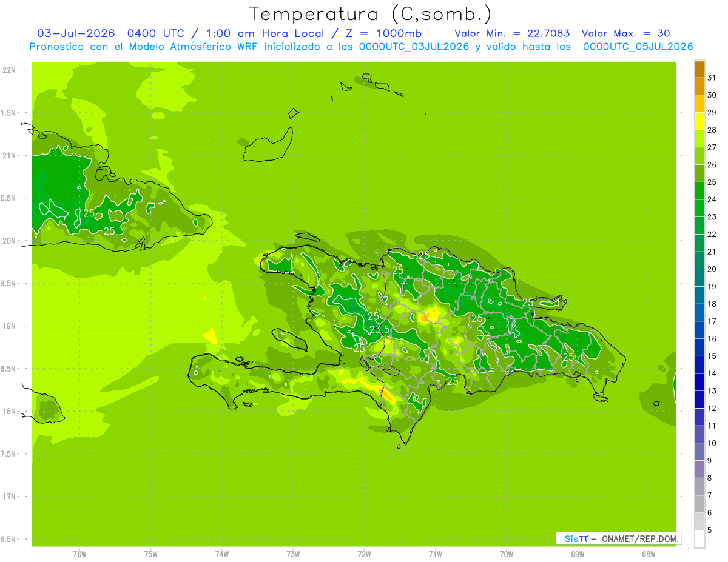Screen dimensions: 728x562
Task: Click the 23.5 contour label on Hispaniola
Action: (x=380, y=329)
